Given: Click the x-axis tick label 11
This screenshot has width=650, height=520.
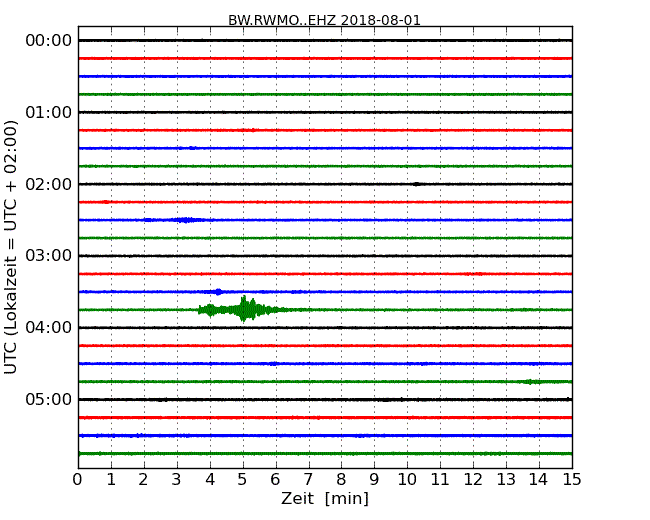Looking at the screenshot, I should point(440,480).
